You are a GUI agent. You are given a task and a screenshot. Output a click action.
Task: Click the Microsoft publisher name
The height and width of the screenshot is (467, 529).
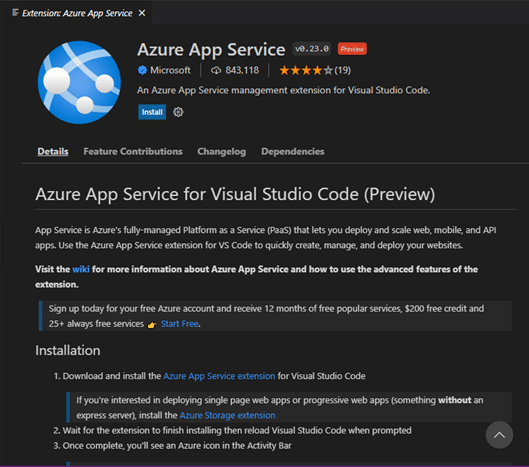170,70
